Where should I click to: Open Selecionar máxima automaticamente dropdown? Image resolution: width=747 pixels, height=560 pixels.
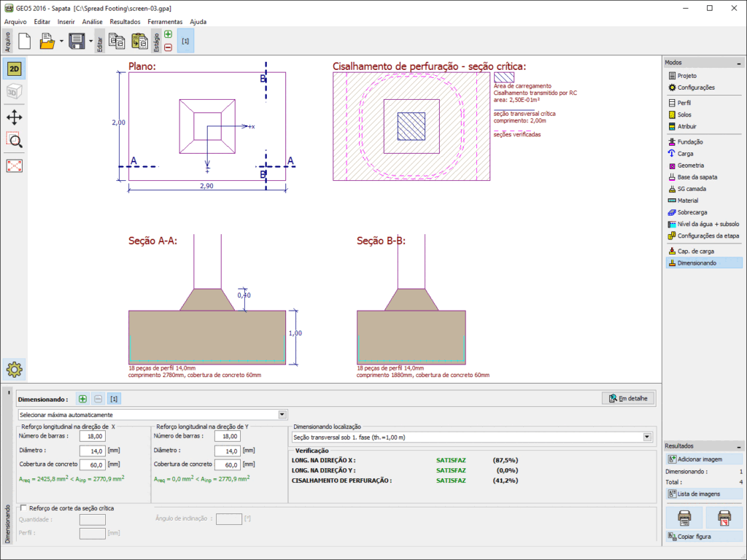(x=152, y=415)
